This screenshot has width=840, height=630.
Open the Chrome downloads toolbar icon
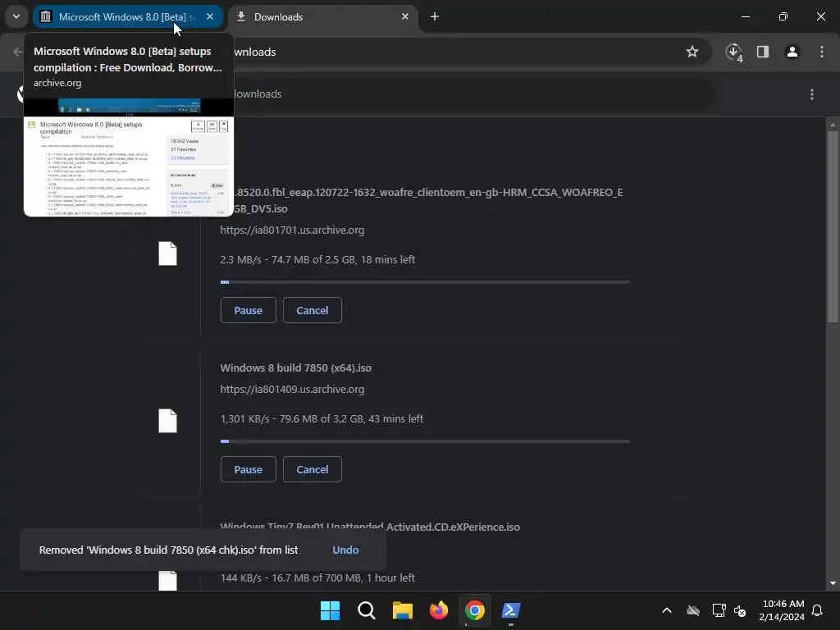pos(734,52)
